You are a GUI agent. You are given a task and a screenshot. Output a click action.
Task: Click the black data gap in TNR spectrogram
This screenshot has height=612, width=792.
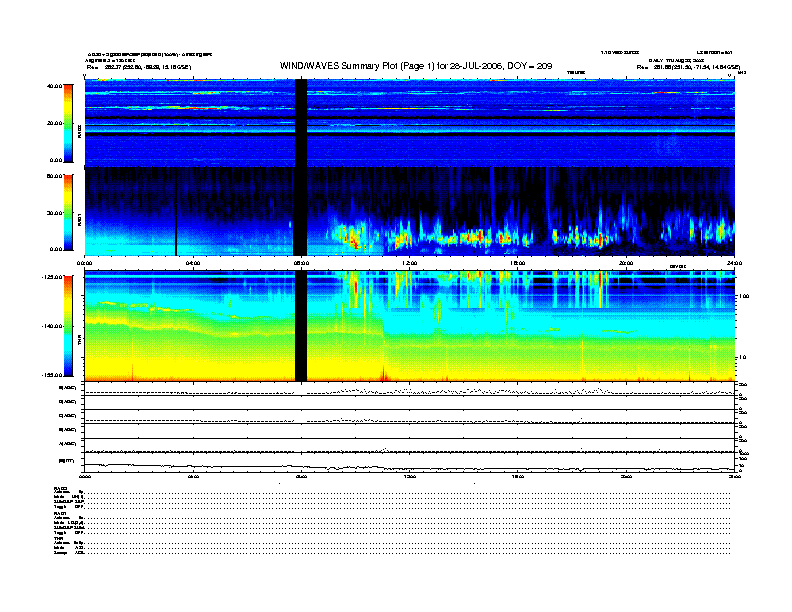pyautogui.click(x=301, y=326)
